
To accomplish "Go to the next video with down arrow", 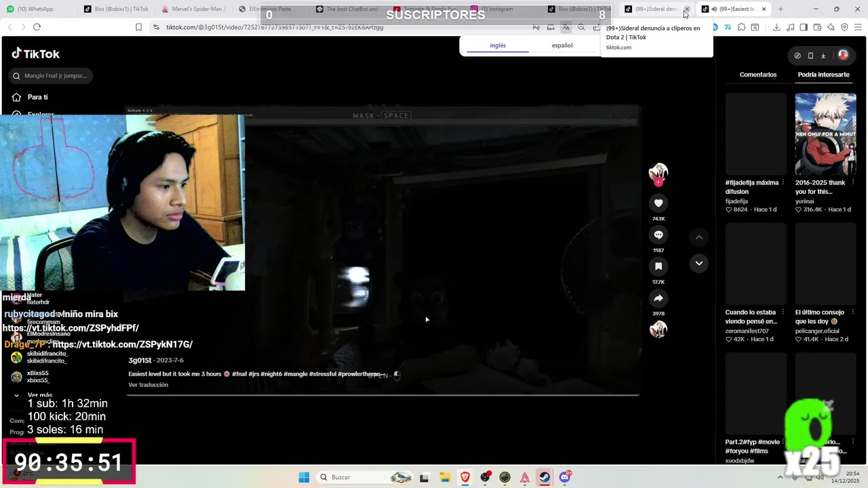I will (698, 263).
